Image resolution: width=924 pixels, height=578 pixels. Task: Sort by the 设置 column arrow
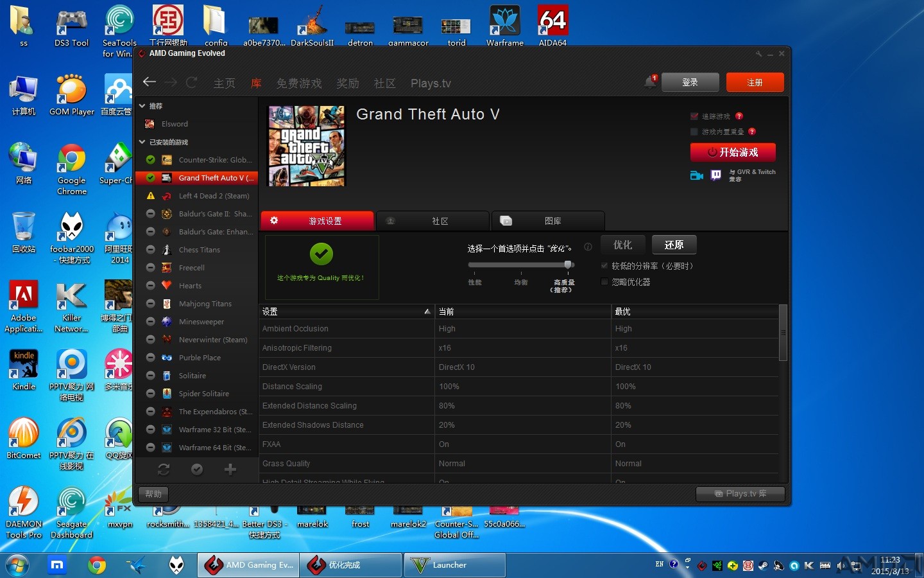tap(427, 311)
